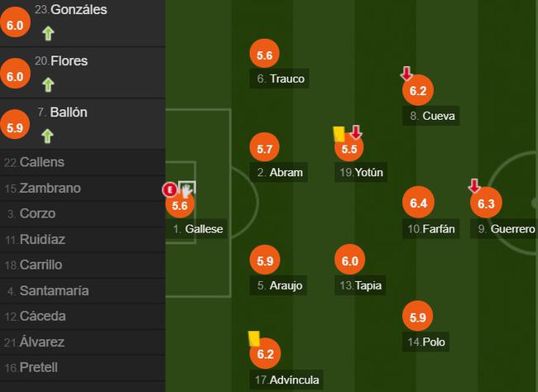The image size is (538, 392).
Task: Select Zambrano in the substitutes list
Action: click(x=50, y=188)
